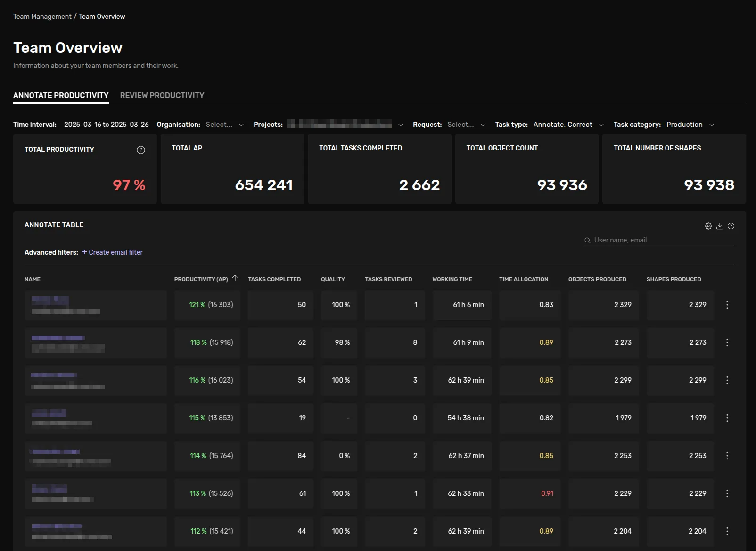Image resolution: width=756 pixels, height=551 pixels.
Task: Toggle Productivity (AP) sort arrow
Action: tap(235, 278)
